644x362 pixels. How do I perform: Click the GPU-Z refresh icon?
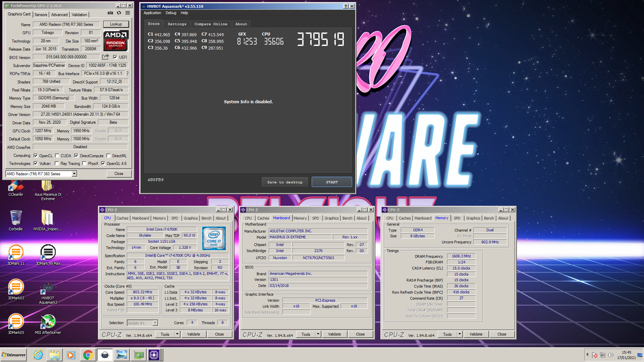tap(119, 13)
